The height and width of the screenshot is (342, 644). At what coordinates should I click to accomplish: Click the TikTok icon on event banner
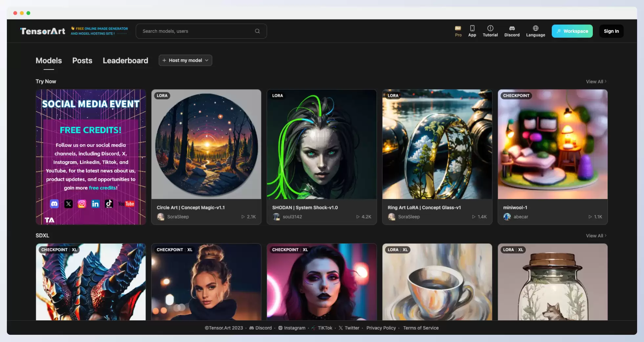pos(109,204)
